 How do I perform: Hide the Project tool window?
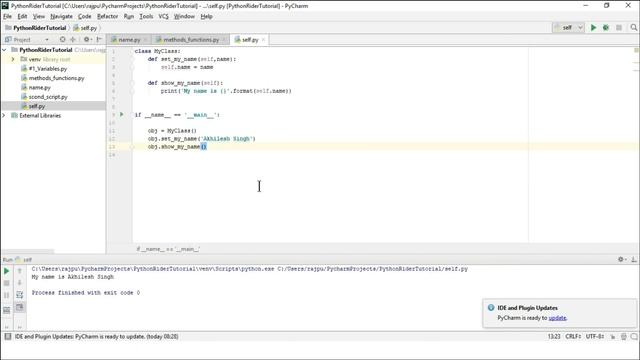point(99,40)
